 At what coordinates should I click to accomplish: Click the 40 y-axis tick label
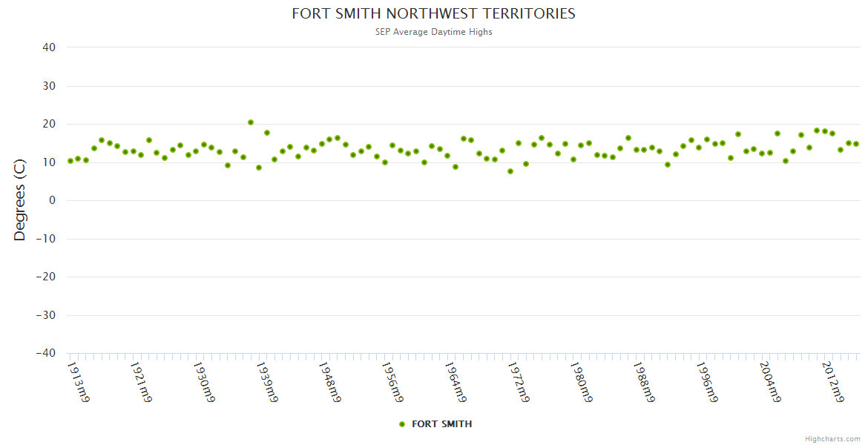(49, 47)
